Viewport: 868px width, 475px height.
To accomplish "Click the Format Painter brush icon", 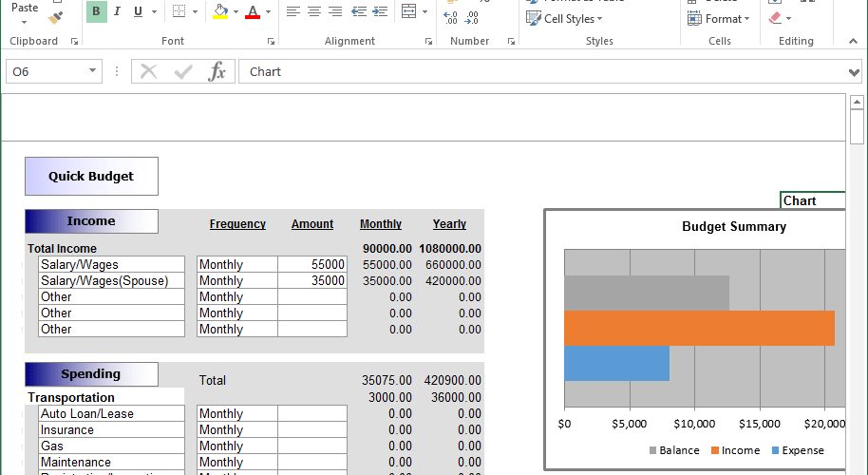I will coord(55,18).
